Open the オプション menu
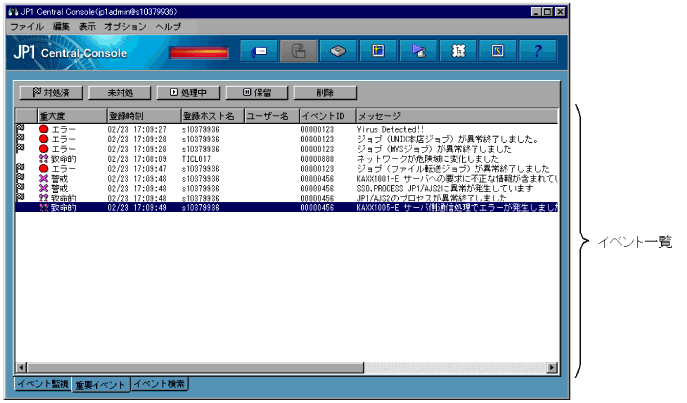 pyautogui.click(x=125, y=25)
